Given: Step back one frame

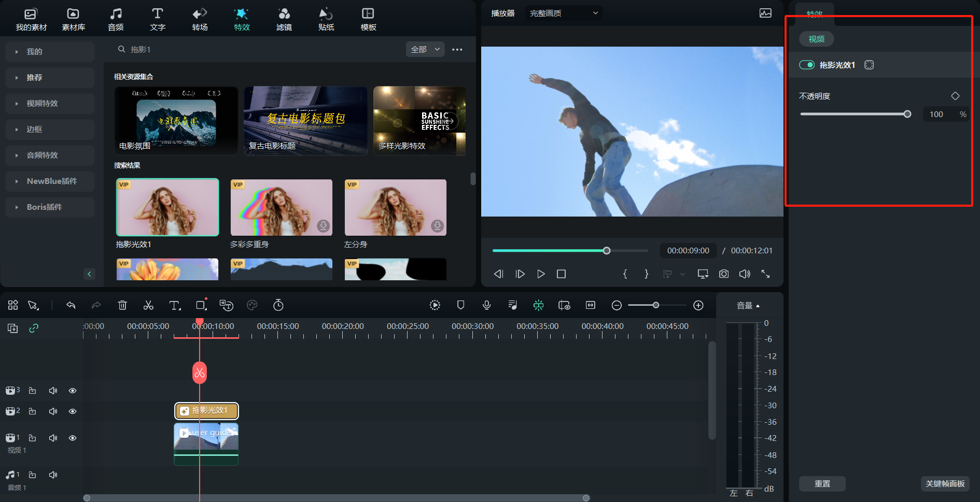Looking at the screenshot, I should [x=498, y=274].
